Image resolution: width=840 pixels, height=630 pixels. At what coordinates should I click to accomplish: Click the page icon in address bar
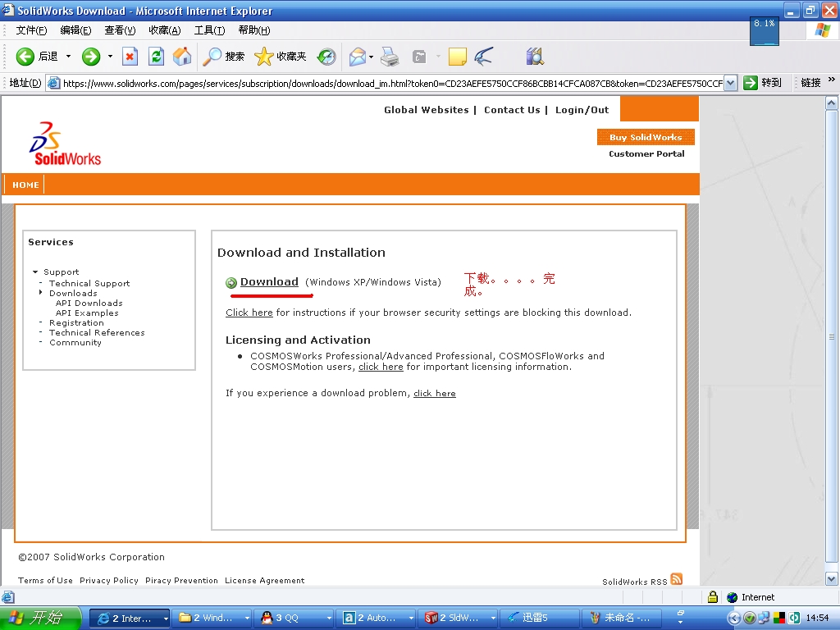pyautogui.click(x=53, y=83)
